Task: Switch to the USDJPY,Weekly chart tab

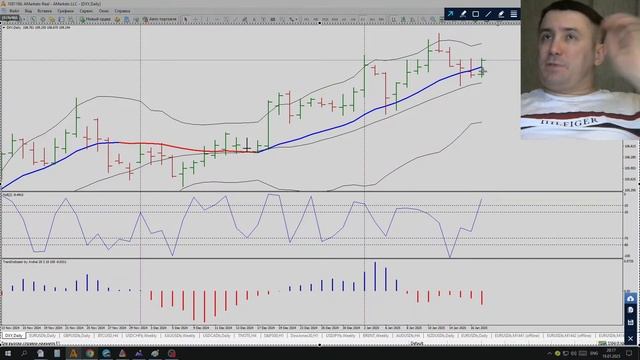Action: pyautogui.click(x=340, y=336)
